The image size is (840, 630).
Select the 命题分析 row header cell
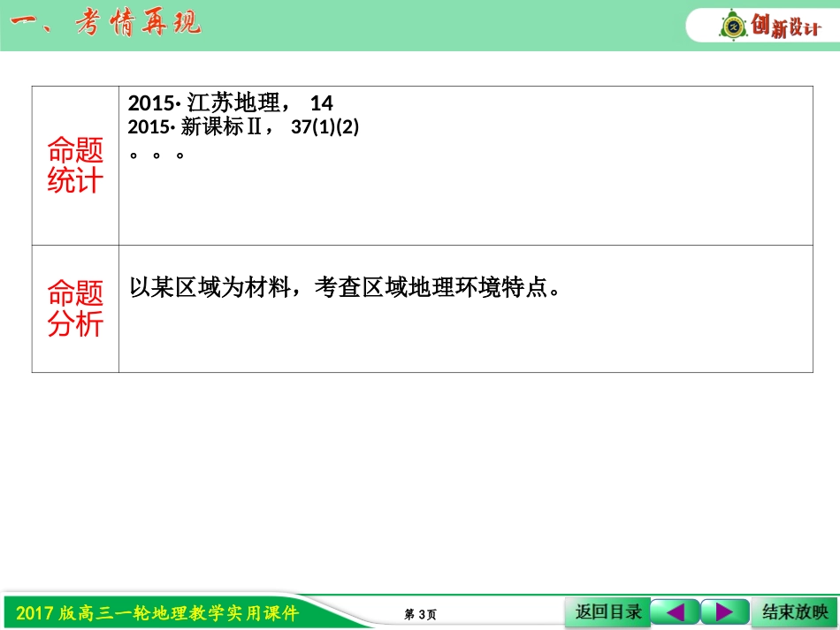click(x=75, y=309)
